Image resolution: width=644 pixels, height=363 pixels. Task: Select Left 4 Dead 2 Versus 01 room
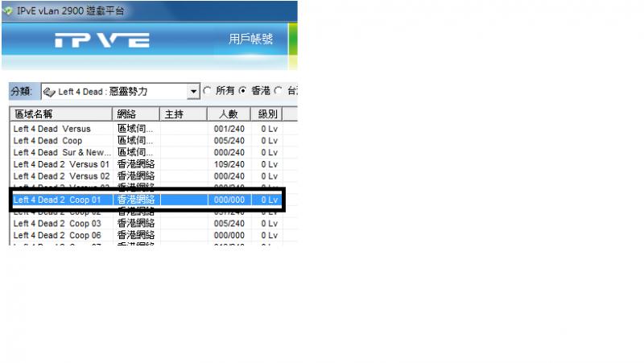[x=146, y=165]
